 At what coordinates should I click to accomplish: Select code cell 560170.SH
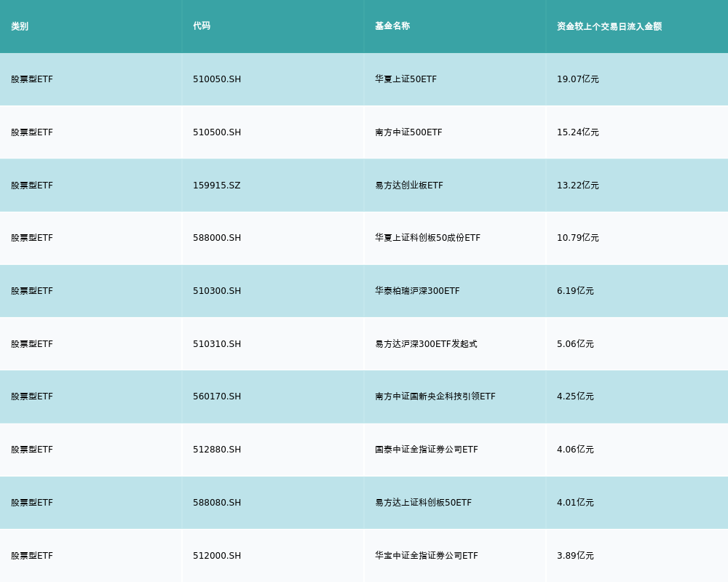coord(217,396)
